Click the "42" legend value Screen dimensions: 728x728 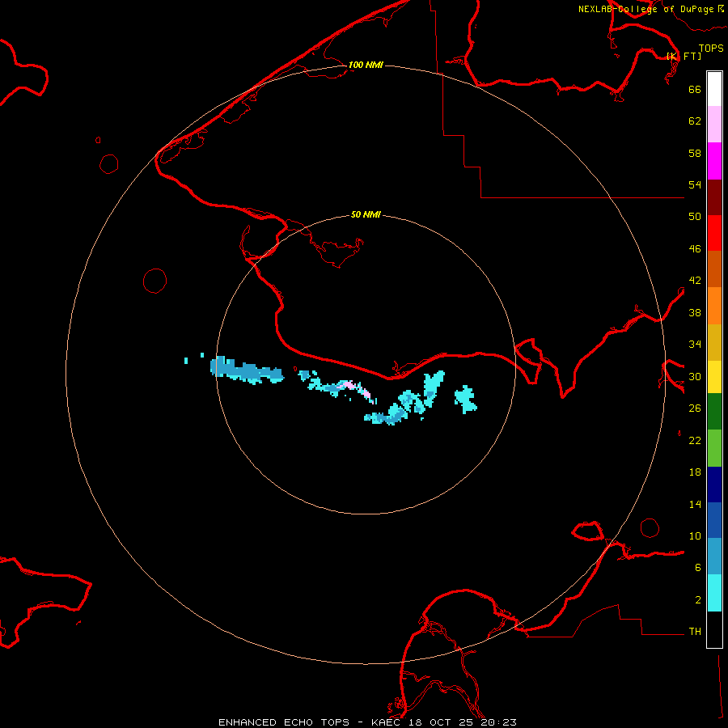pyautogui.click(x=695, y=281)
